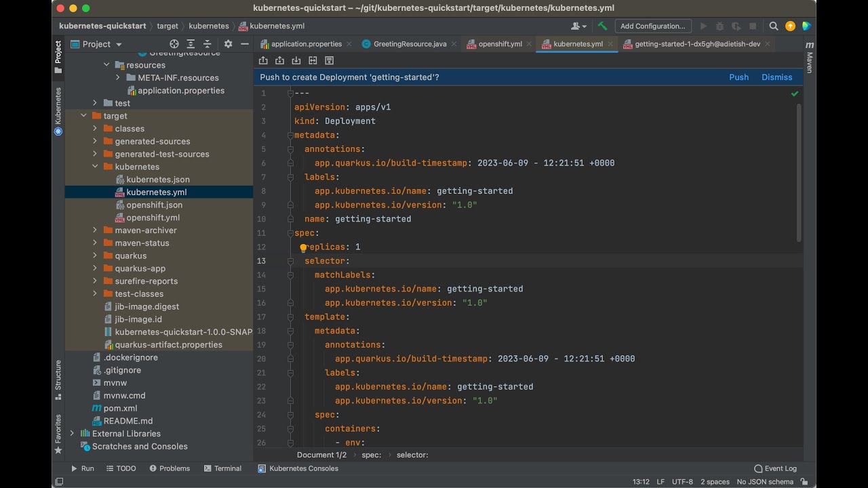Open the Kubernetes Consoles tab
The image size is (868, 488).
click(298, 468)
